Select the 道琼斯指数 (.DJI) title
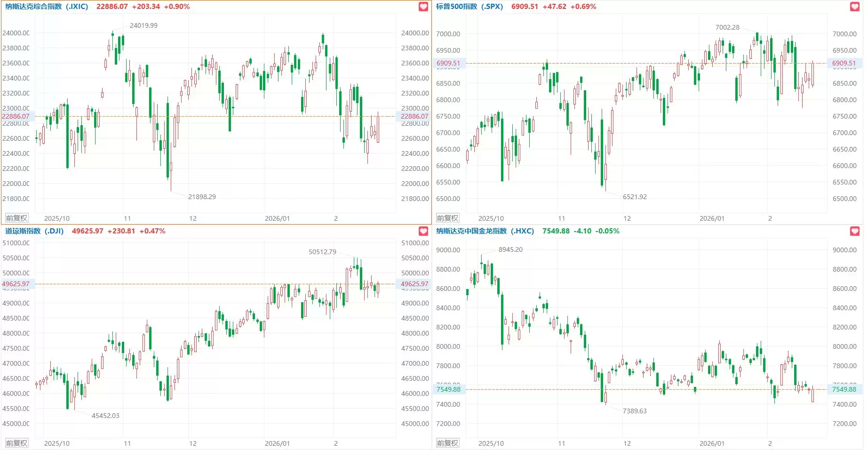Viewport: 868px width, 450px height. (34, 231)
